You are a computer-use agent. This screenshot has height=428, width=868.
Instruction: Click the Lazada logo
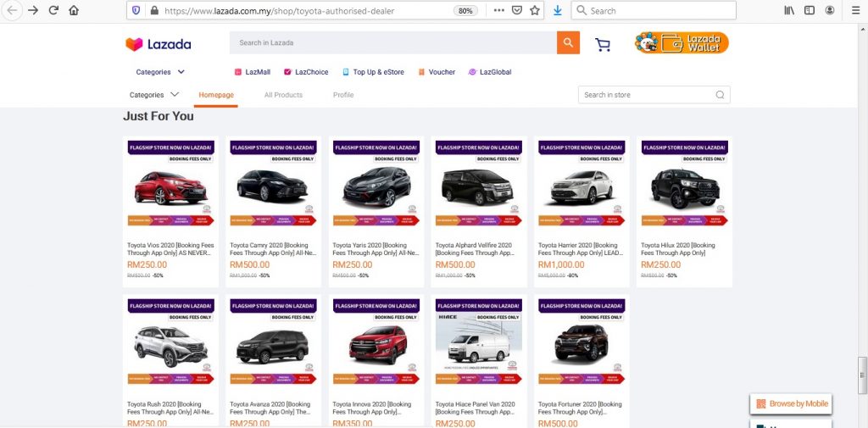159,44
